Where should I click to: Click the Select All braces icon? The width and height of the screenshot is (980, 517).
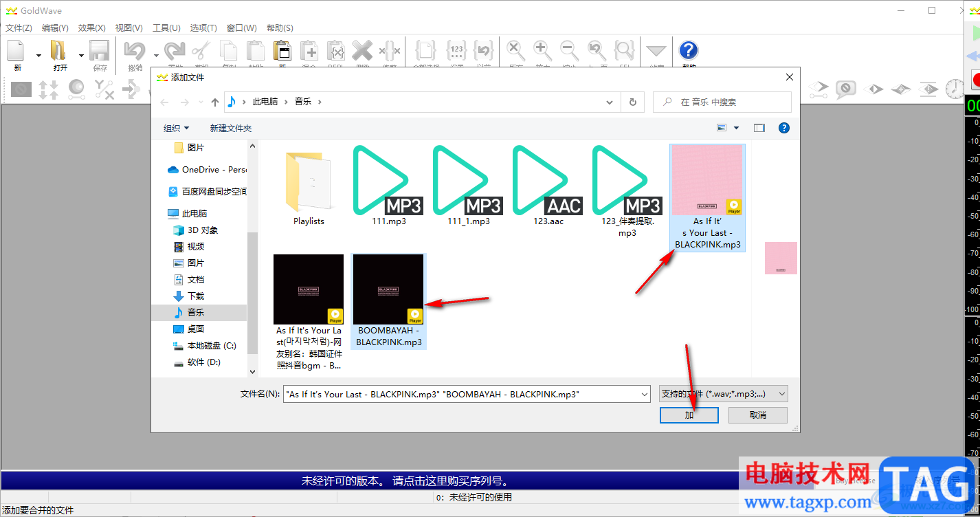pyautogui.click(x=426, y=52)
